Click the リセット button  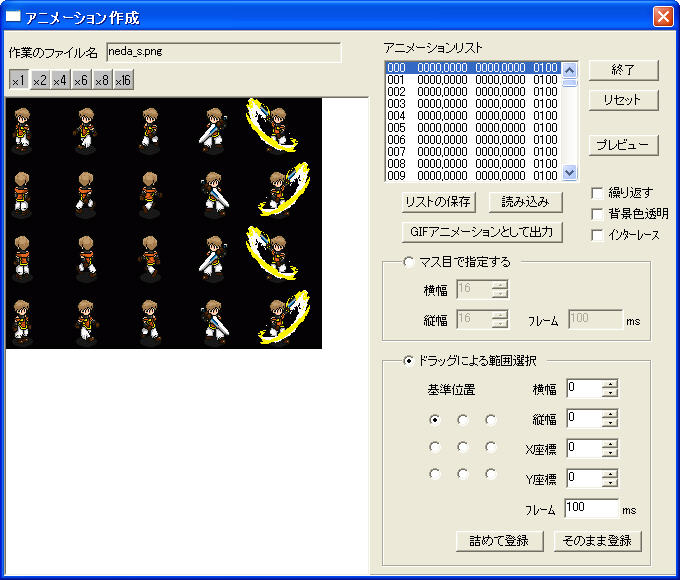pos(623,100)
